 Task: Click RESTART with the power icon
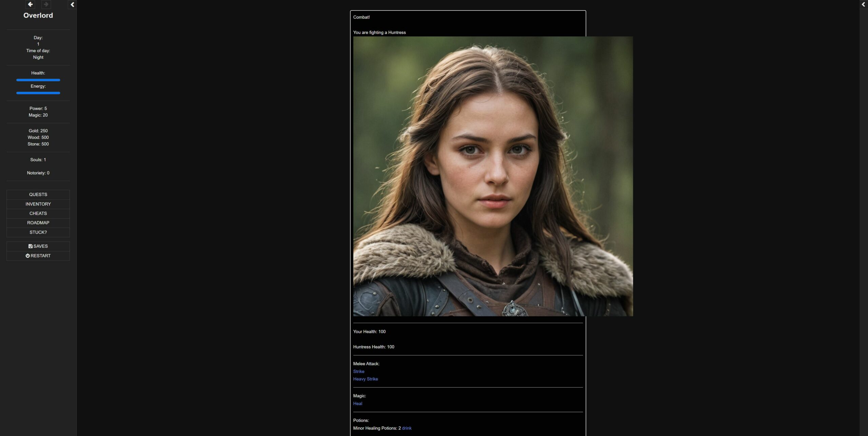[x=38, y=256]
